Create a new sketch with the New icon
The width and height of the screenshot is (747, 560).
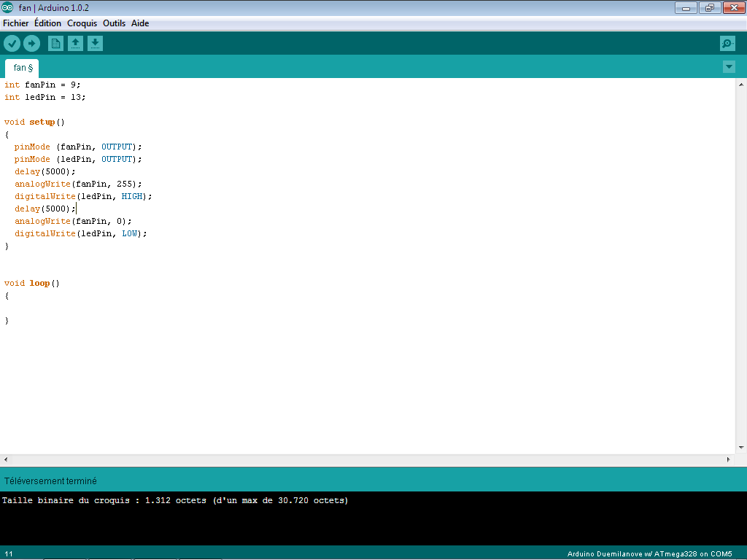pyautogui.click(x=55, y=44)
